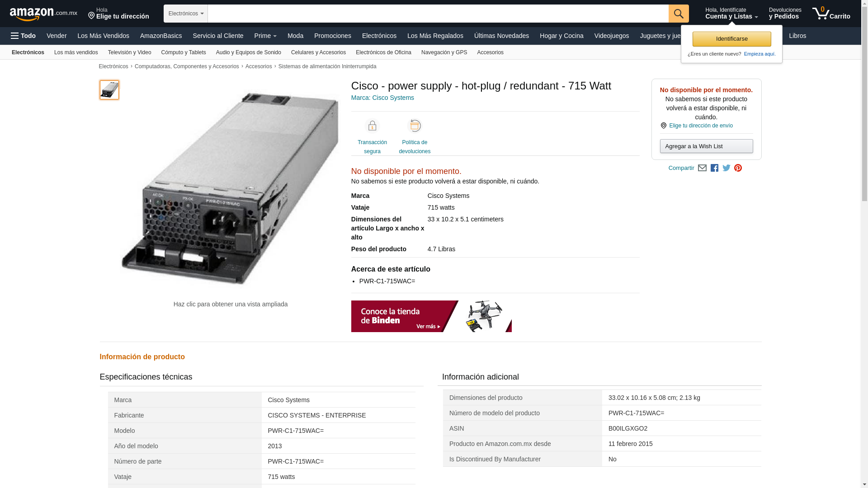Open the Todo hamburger menu
868x488 pixels.
tap(23, 36)
